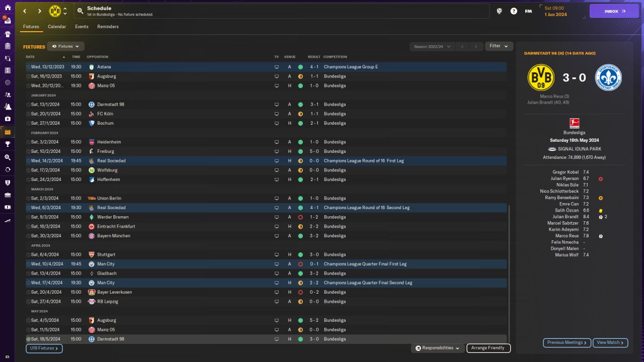Click the View Match button

610,342
